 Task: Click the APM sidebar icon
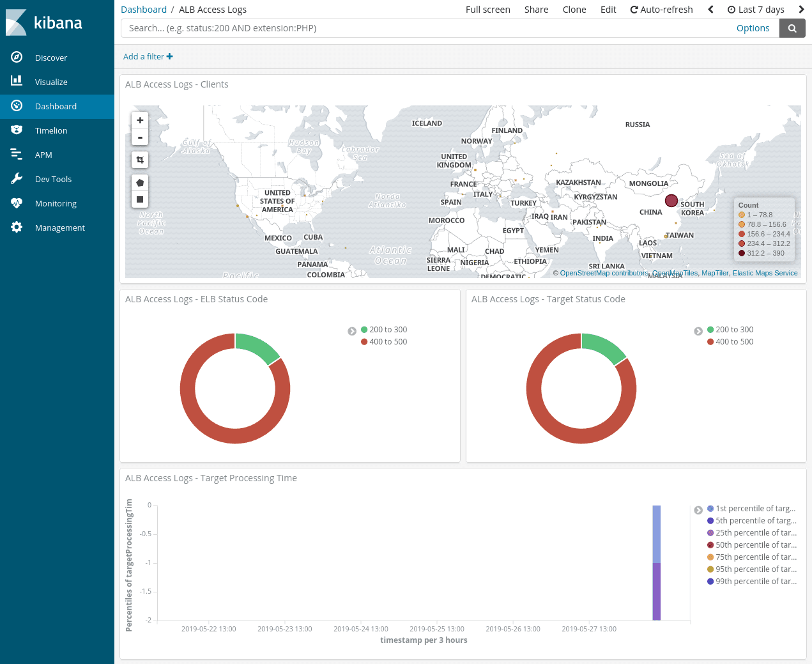click(17, 154)
